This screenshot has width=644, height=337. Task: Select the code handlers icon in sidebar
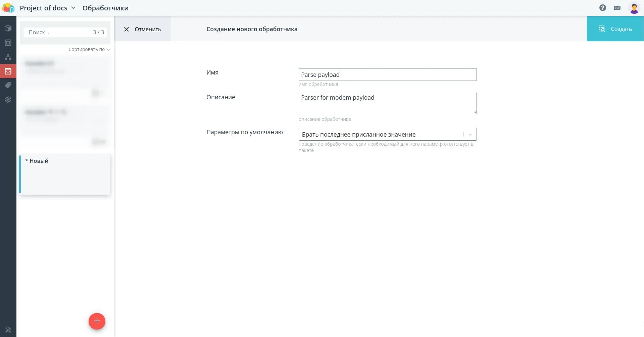point(8,71)
